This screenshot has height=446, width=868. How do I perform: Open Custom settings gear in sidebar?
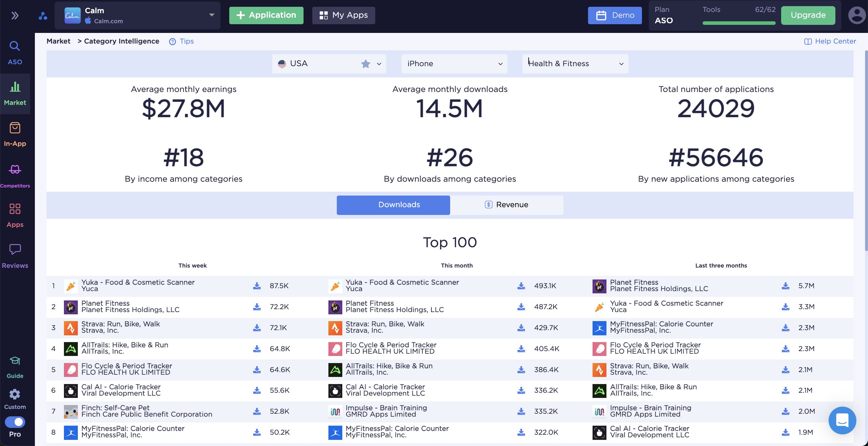tap(15, 399)
